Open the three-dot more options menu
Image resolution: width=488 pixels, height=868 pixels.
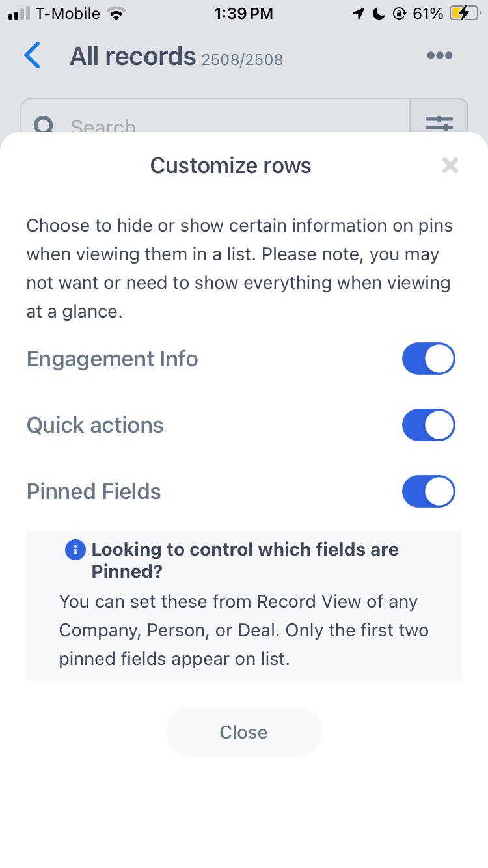click(x=439, y=56)
